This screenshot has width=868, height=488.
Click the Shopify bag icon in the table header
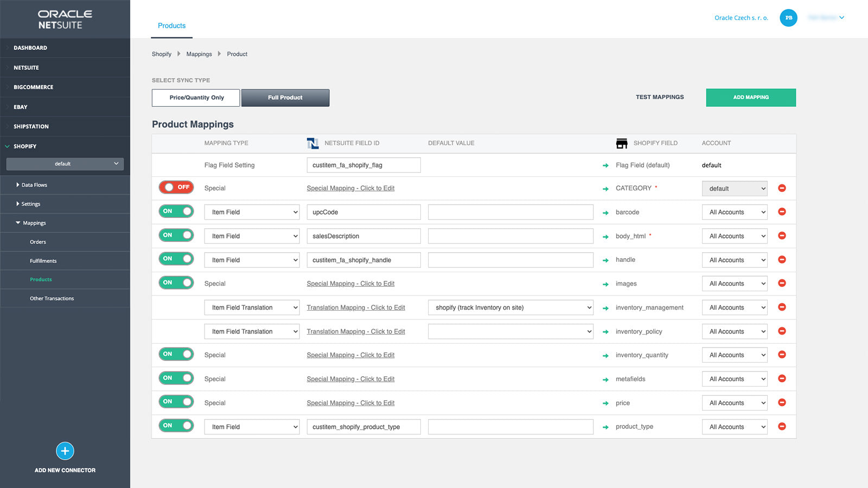click(x=622, y=143)
